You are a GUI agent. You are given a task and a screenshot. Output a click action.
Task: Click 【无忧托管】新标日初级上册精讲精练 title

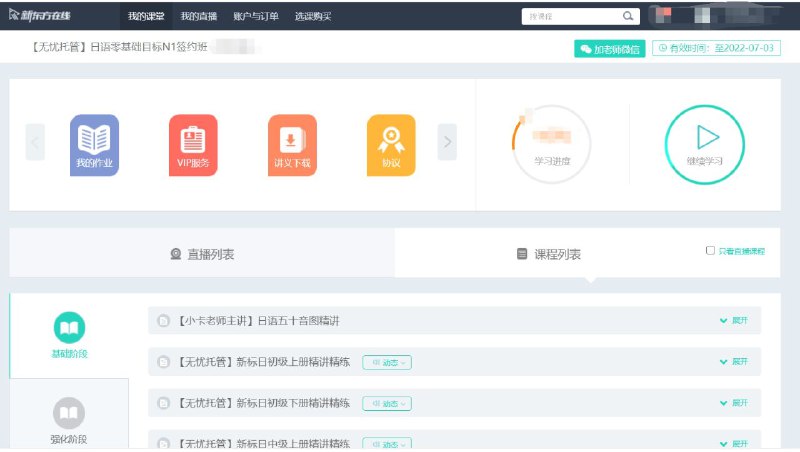(x=263, y=362)
